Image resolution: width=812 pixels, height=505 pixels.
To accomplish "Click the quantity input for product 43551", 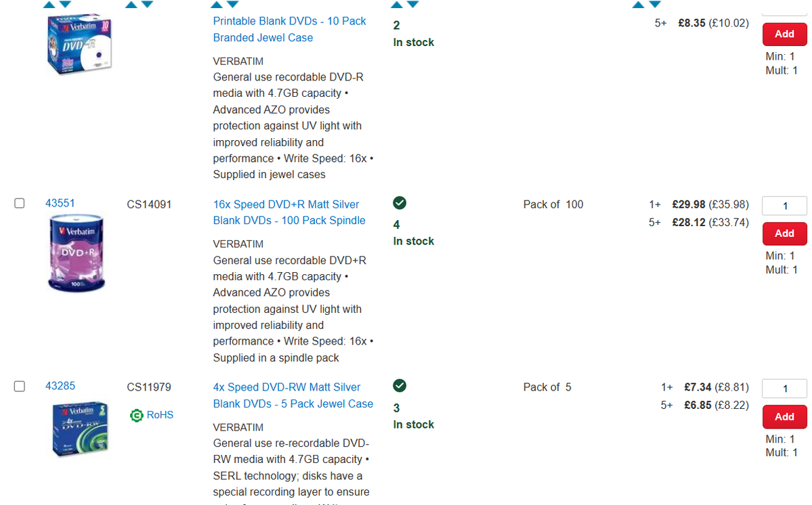I will (784, 206).
